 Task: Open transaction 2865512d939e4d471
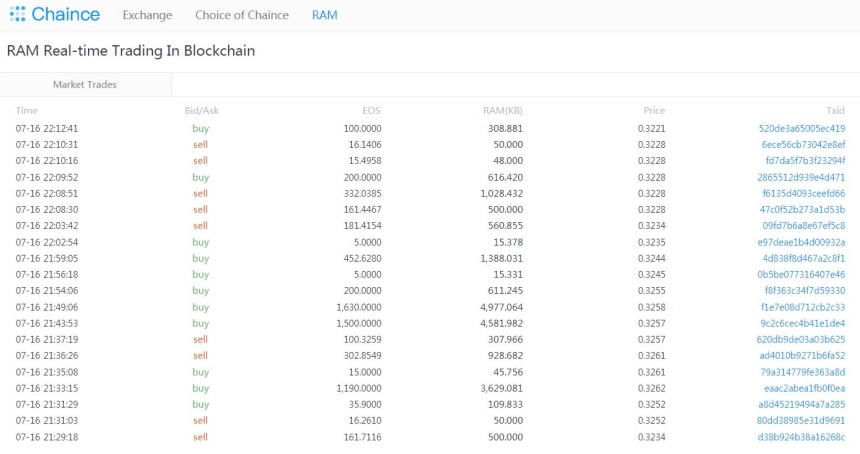[801, 177]
